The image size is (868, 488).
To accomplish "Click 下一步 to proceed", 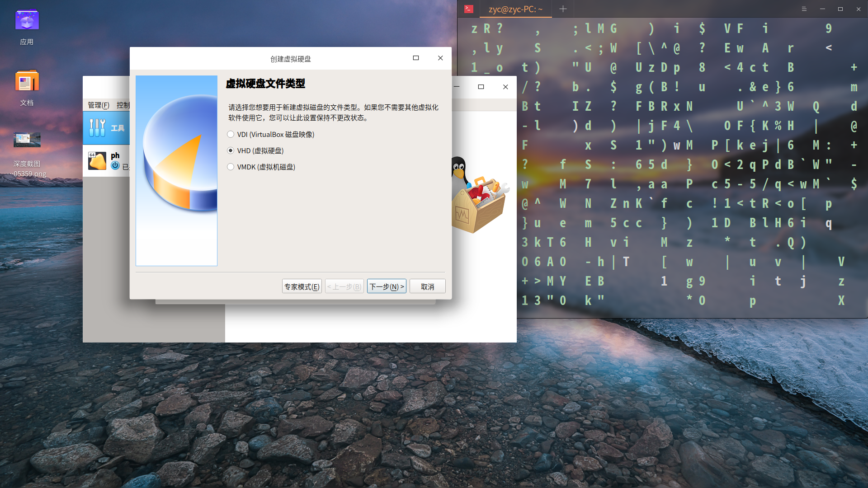I will click(386, 286).
